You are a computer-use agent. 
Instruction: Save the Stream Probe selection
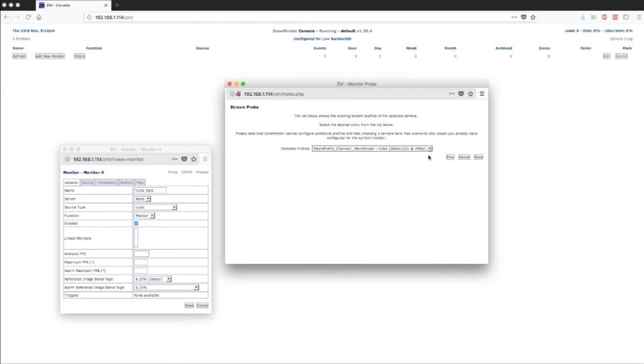tap(477, 157)
